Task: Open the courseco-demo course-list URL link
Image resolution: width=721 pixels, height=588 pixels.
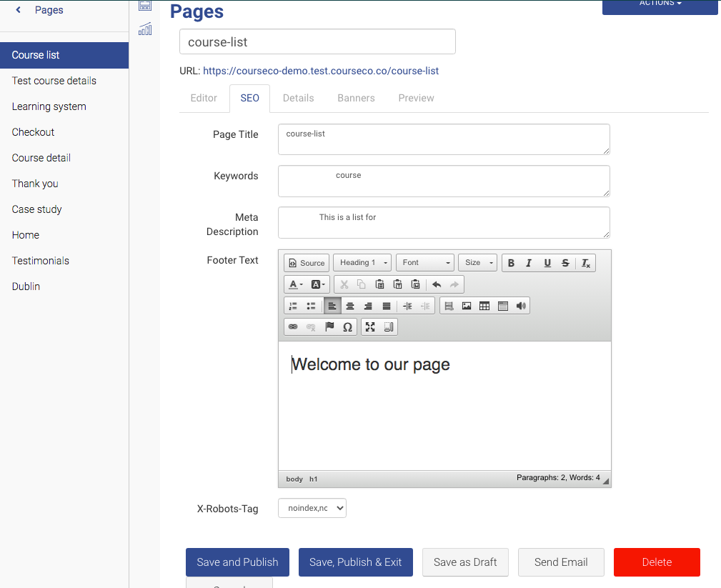Action: coord(321,71)
